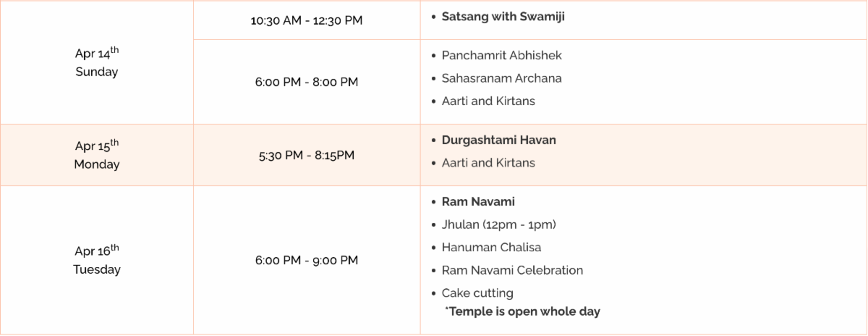Select the Ram Navami Celebration item
Viewport: 868px width, 336px height.
click(512, 270)
